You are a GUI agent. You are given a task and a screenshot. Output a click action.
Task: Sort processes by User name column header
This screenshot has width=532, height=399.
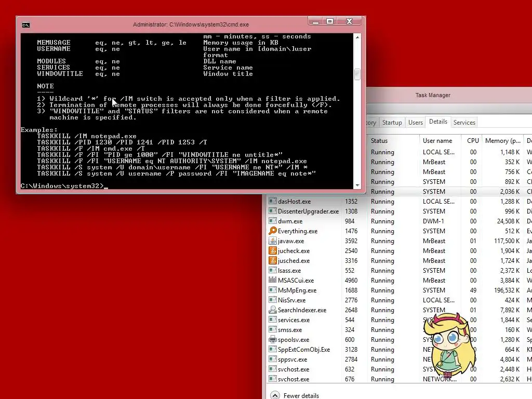pos(440,140)
